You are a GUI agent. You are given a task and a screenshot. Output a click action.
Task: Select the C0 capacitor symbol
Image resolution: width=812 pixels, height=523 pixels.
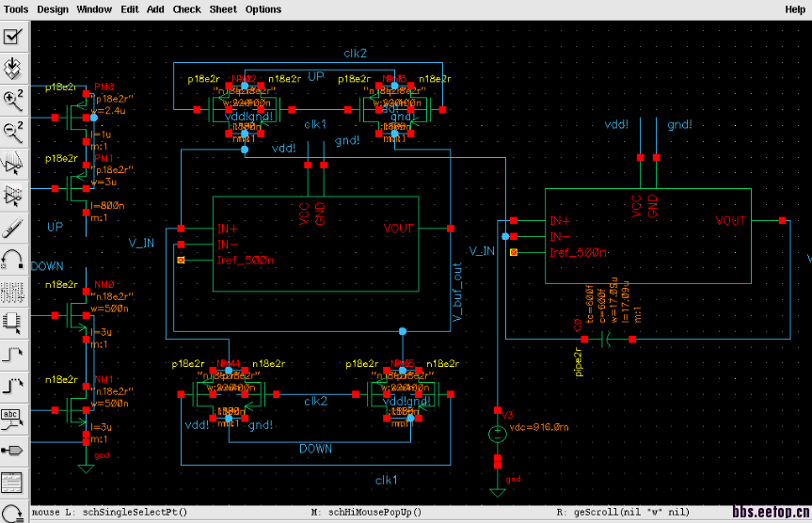coord(608,340)
